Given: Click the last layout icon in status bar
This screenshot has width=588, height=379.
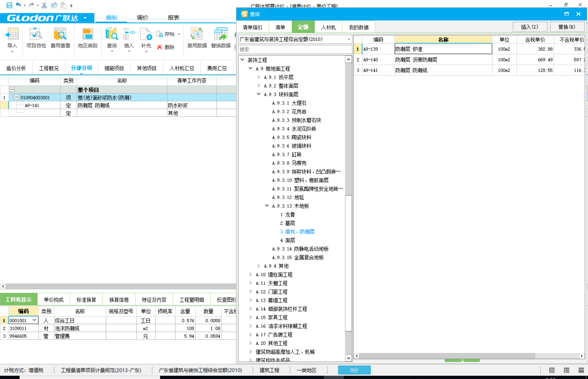Looking at the screenshot, I should [x=581, y=370].
